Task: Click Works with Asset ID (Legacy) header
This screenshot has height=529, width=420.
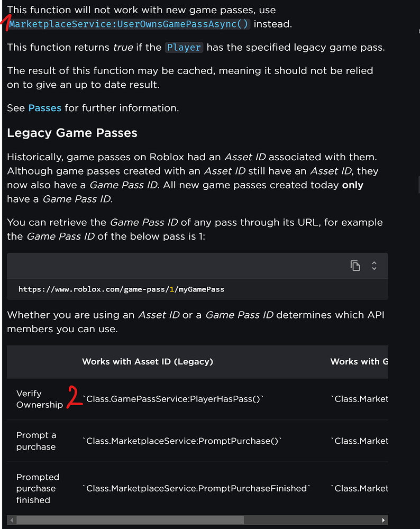Action: [x=148, y=362]
